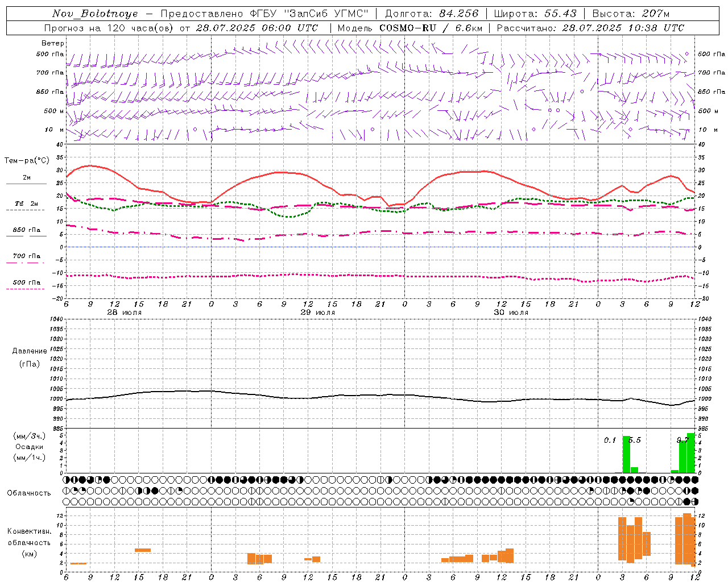Click the Ветер wind panel label
This screenshot has height=582, width=728.
click(x=53, y=43)
